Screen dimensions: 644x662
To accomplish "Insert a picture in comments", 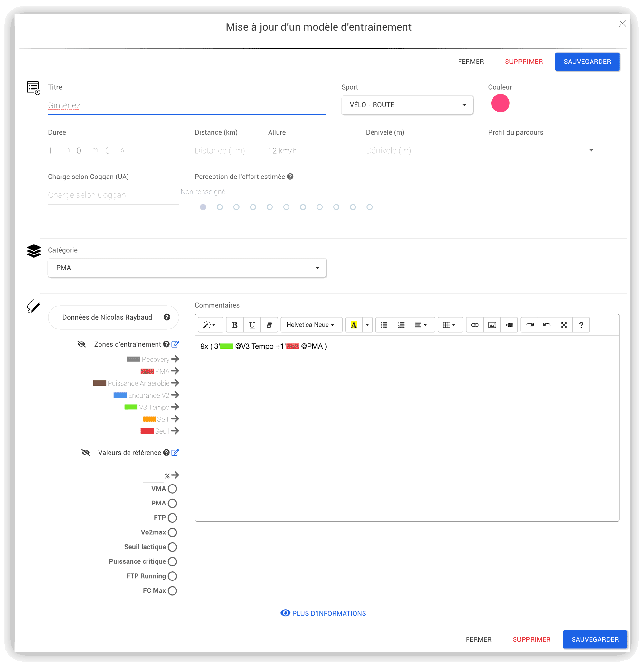I will click(492, 325).
